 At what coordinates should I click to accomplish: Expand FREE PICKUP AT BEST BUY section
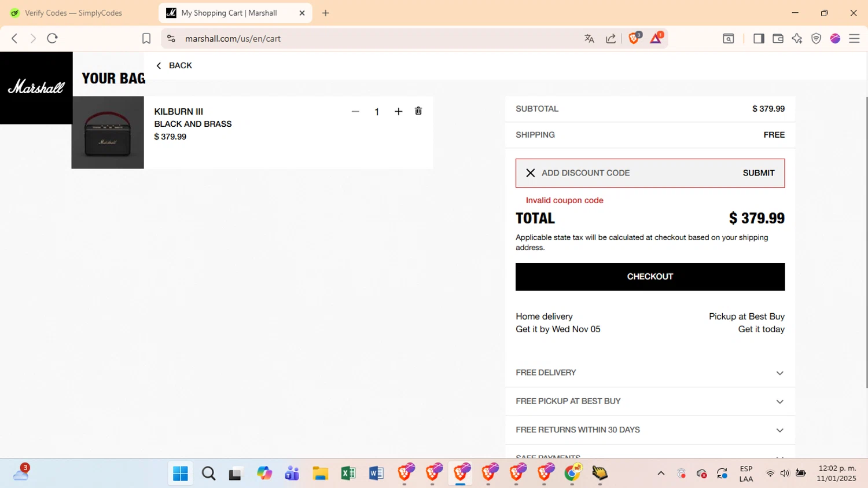(x=650, y=401)
